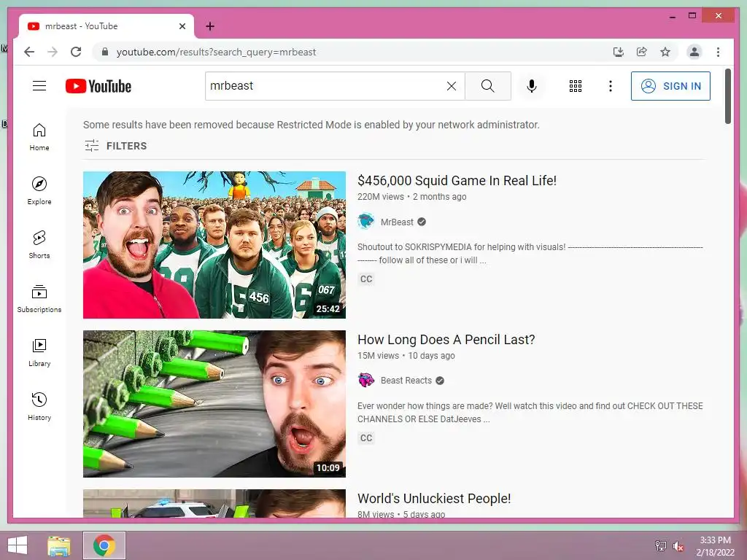The image size is (747, 560).
Task: Open Chrome three-dot menu
Action: pos(718,52)
